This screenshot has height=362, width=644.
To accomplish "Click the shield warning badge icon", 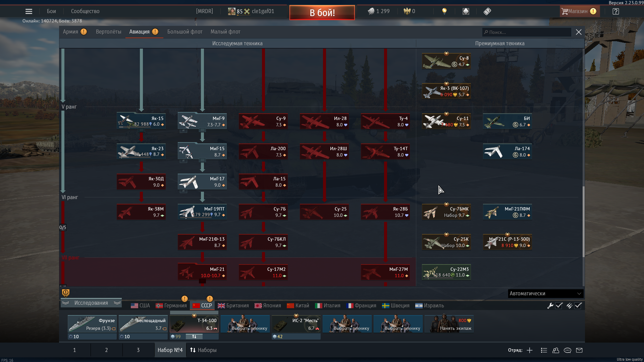I will point(66,293).
